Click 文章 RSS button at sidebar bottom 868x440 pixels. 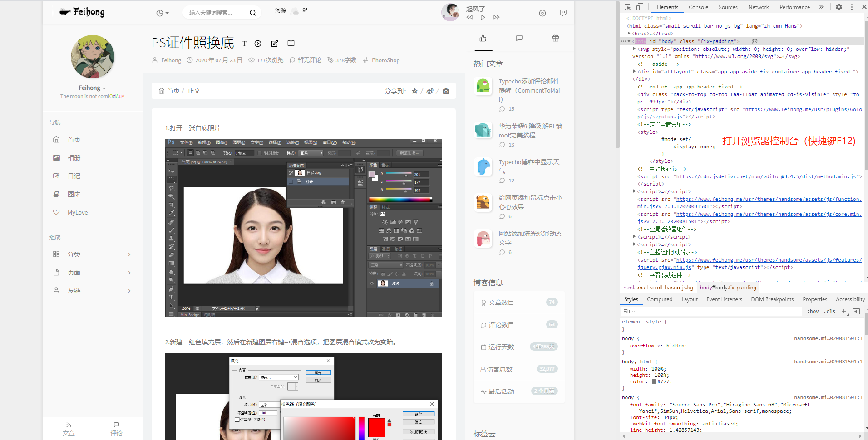pyautogui.click(x=69, y=429)
